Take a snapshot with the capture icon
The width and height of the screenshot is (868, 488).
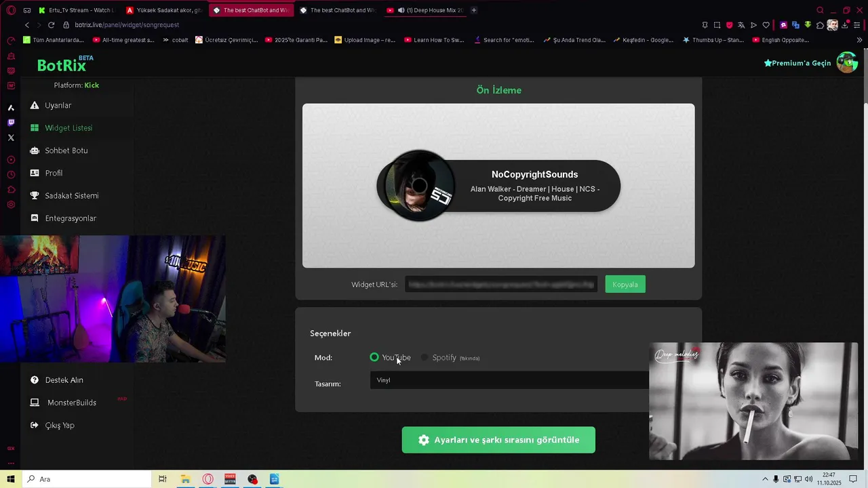coord(717,25)
